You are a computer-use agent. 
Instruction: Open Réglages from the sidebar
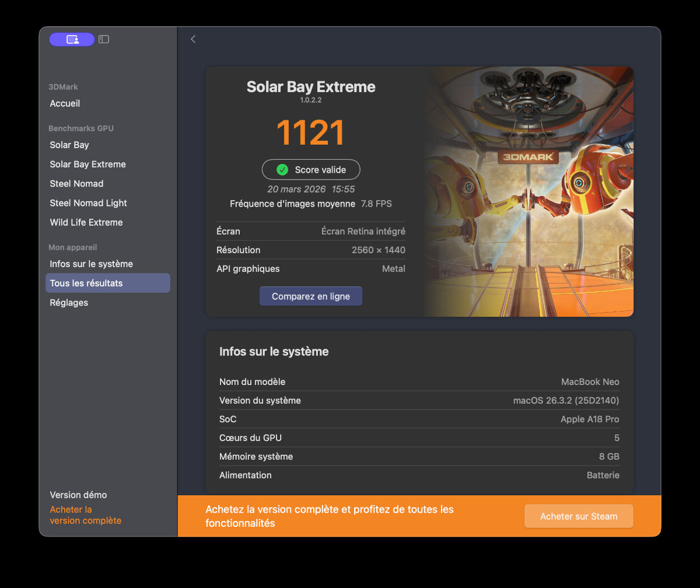point(69,302)
